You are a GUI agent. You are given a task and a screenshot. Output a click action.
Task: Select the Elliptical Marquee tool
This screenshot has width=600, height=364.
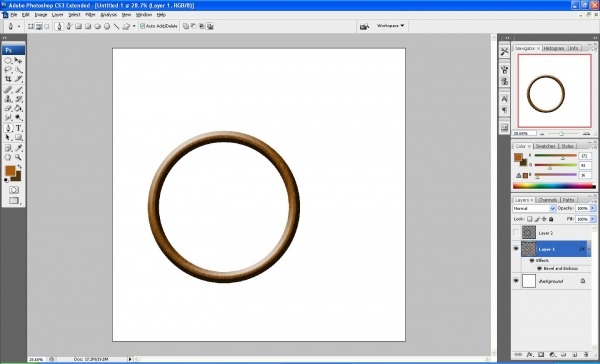(x=8, y=60)
